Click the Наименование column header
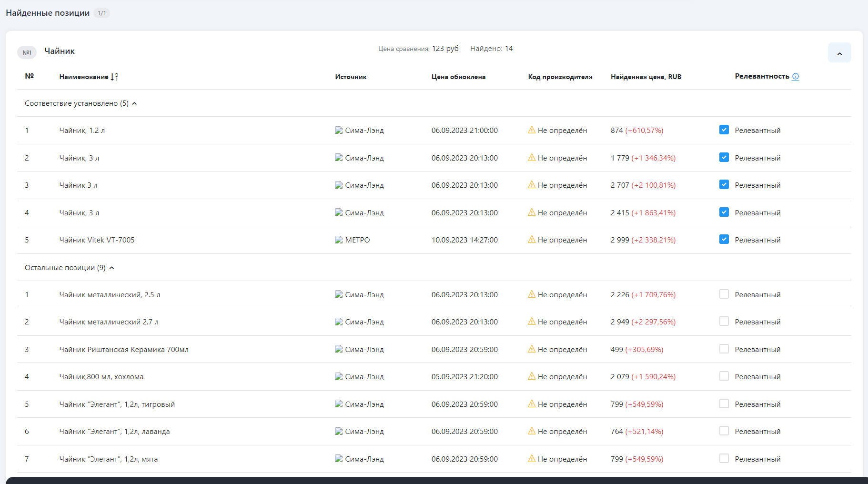This screenshot has width=868, height=484. click(84, 77)
